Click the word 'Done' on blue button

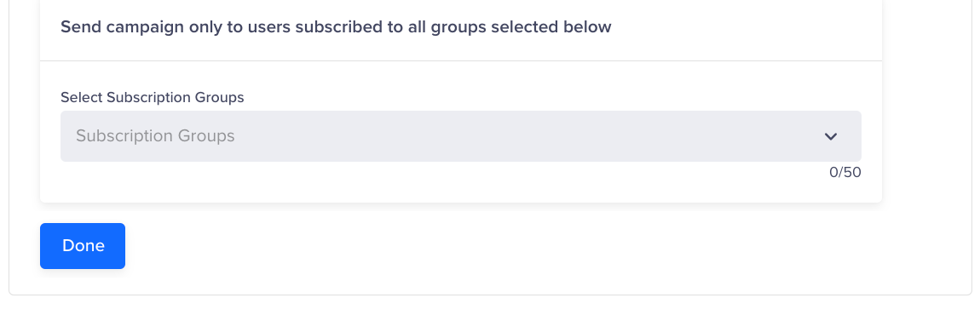pos(84,246)
